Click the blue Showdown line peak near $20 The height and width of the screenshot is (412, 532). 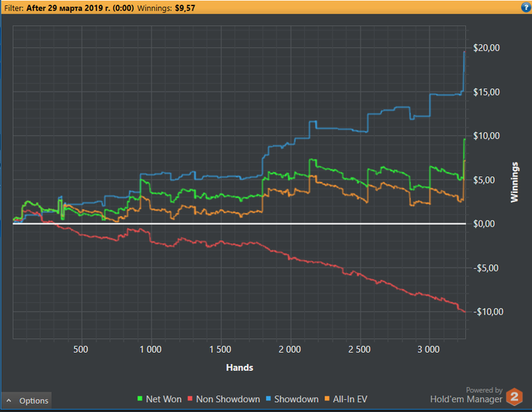[x=464, y=52]
